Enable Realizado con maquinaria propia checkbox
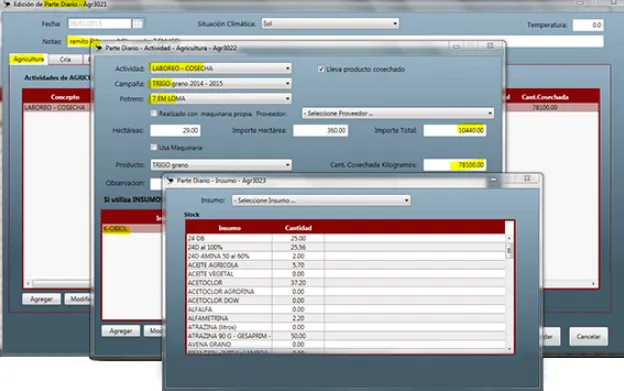This screenshot has height=391, width=624. [x=154, y=113]
